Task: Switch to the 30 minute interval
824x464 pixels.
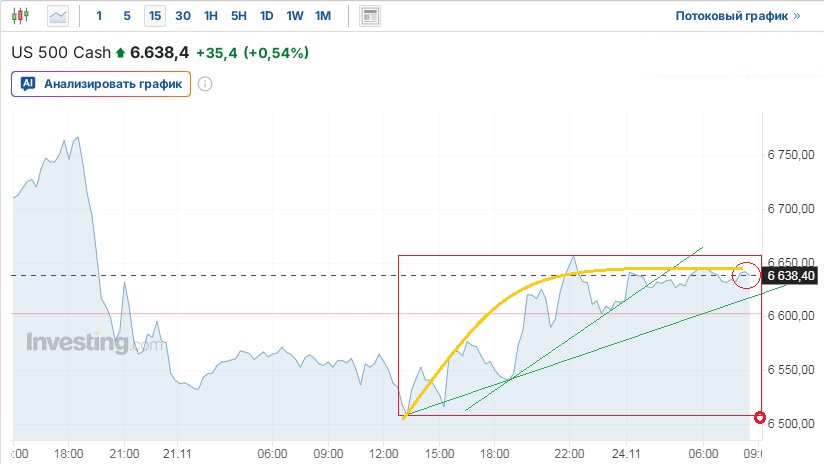Action: 182,16
